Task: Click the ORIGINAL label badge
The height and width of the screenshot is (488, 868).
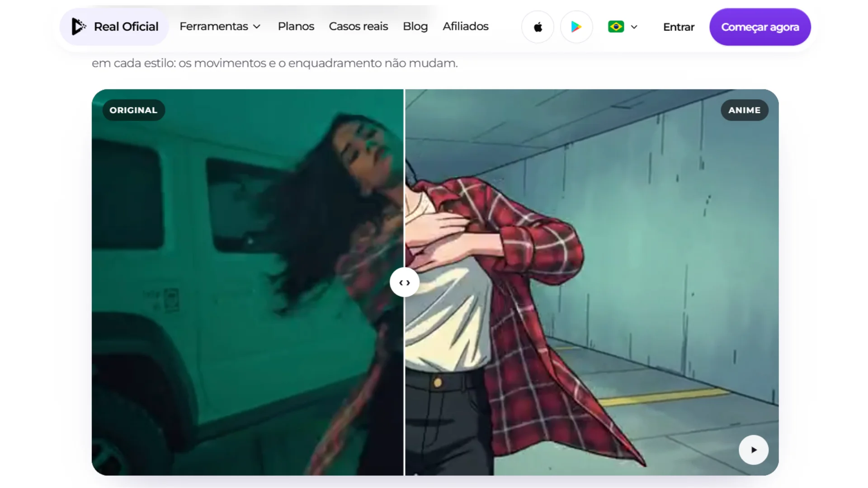Action: click(133, 110)
